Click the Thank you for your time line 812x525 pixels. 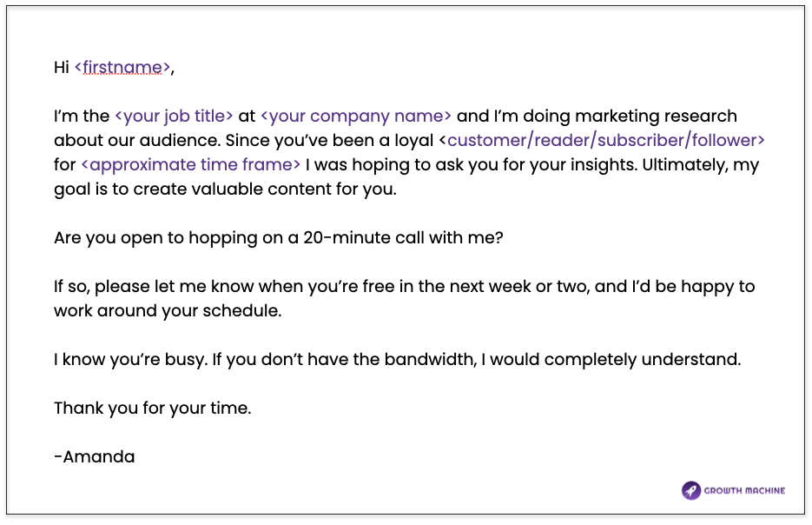(x=152, y=409)
